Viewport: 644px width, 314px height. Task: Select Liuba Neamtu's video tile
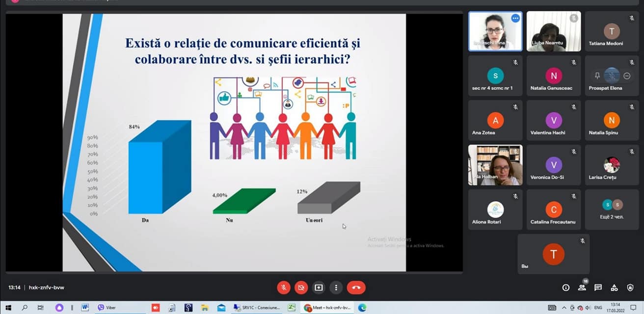(554, 31)
